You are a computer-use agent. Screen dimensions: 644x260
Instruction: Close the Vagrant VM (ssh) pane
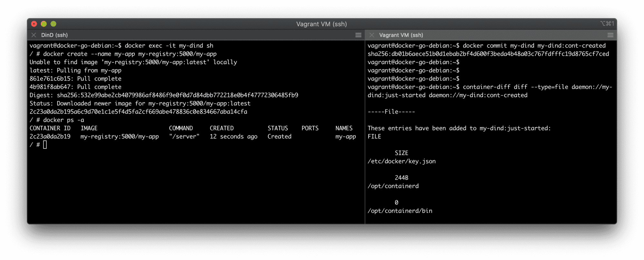(372, 35)
